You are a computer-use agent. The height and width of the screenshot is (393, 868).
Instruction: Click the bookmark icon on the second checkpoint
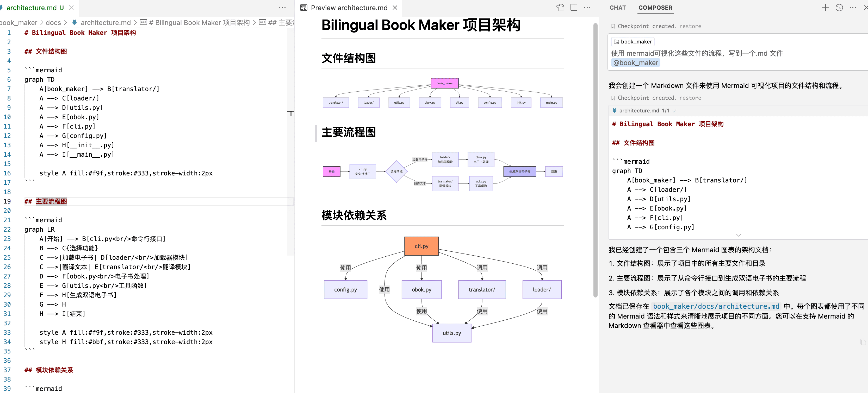613,98
